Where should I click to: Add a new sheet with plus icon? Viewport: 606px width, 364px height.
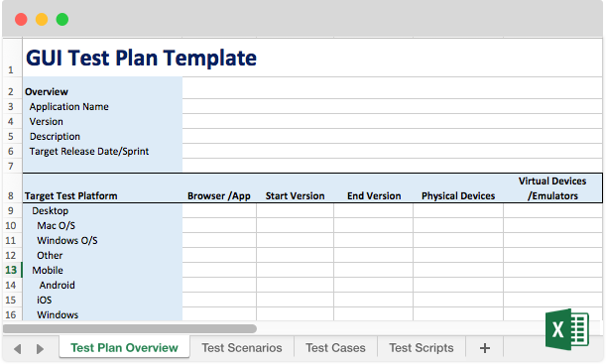[485, 348]
